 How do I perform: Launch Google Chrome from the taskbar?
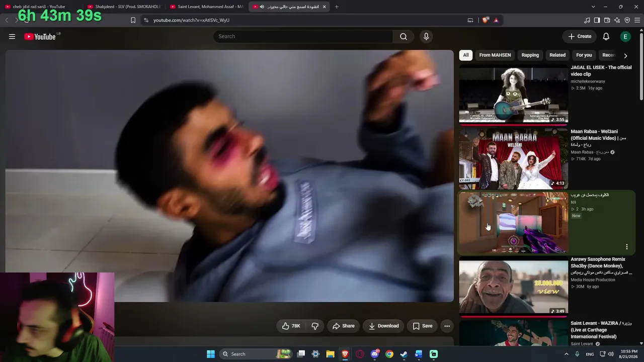pos(389,354)
